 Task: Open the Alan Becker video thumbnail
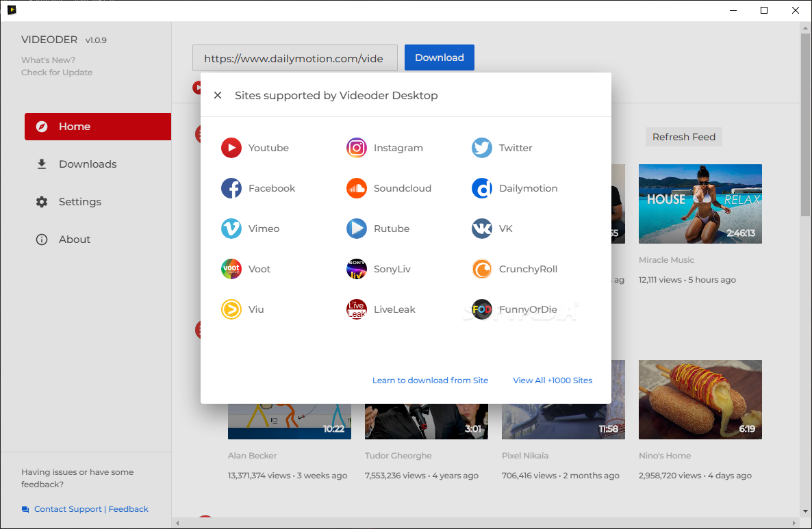tap(290, 422)
